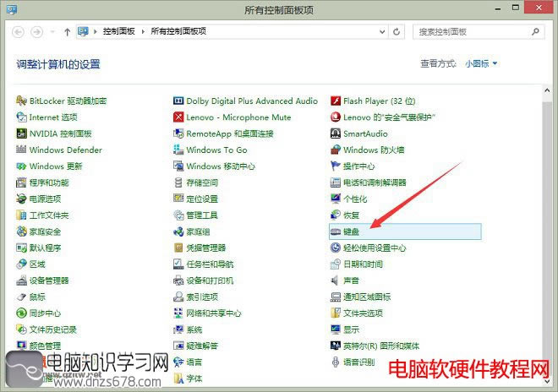Open the 通知区域图标 link
Screen dimensions: 558x392
367,297
